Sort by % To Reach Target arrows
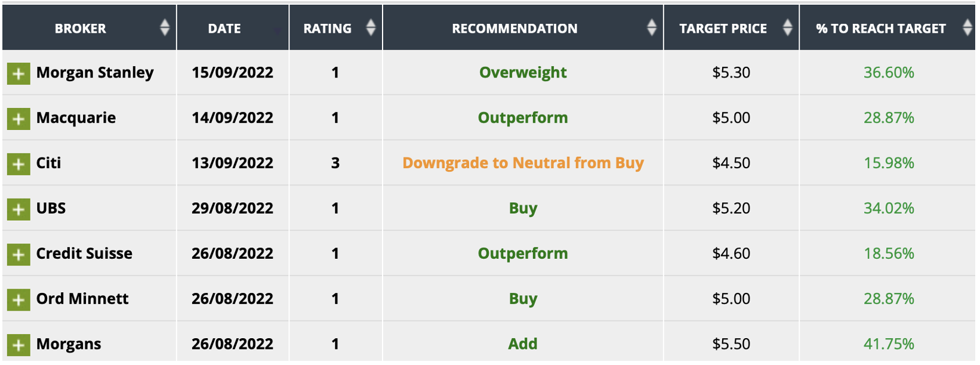The height and width of the screenshot is (365, 980). click(x=967, y=27)
